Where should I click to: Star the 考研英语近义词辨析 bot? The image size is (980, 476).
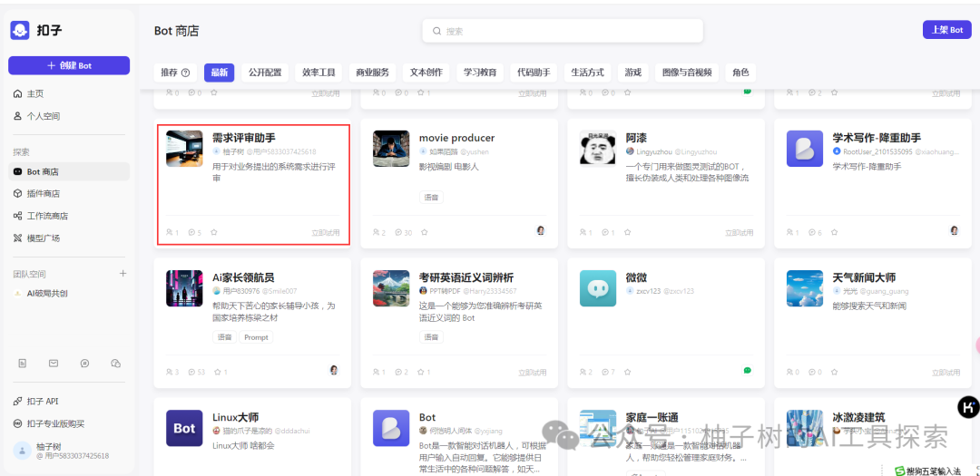click(x=421, y=372)
